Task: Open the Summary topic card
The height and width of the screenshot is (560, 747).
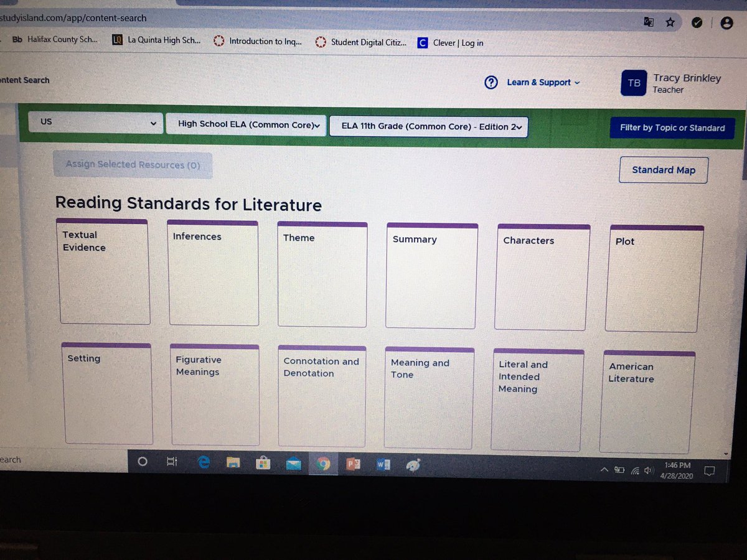Action: point(432,276)
